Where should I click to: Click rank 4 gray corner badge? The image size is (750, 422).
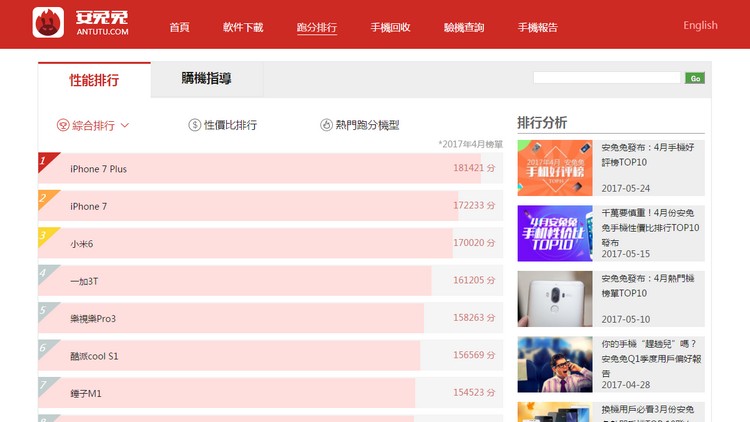(x=46, y=272)
